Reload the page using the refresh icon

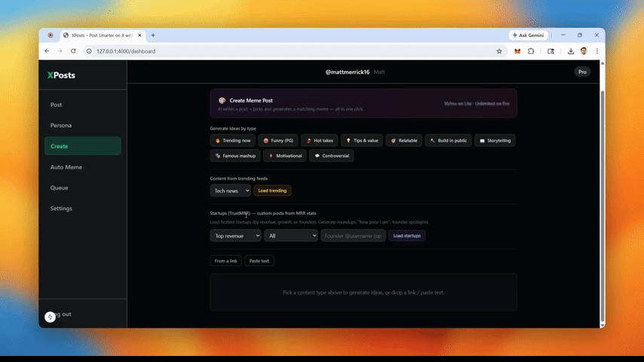coord(73,51)
